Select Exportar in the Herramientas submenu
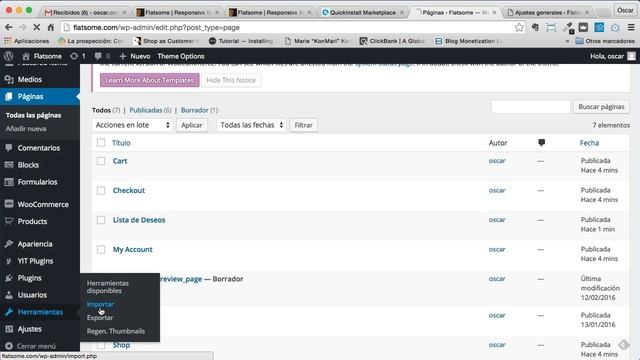 pyautogui.click(x=100, y=318)
